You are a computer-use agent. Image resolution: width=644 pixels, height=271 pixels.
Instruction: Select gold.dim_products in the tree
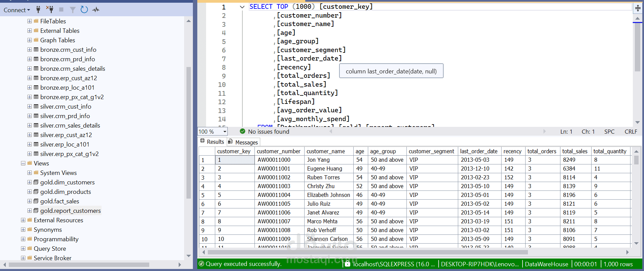(65, 191)
